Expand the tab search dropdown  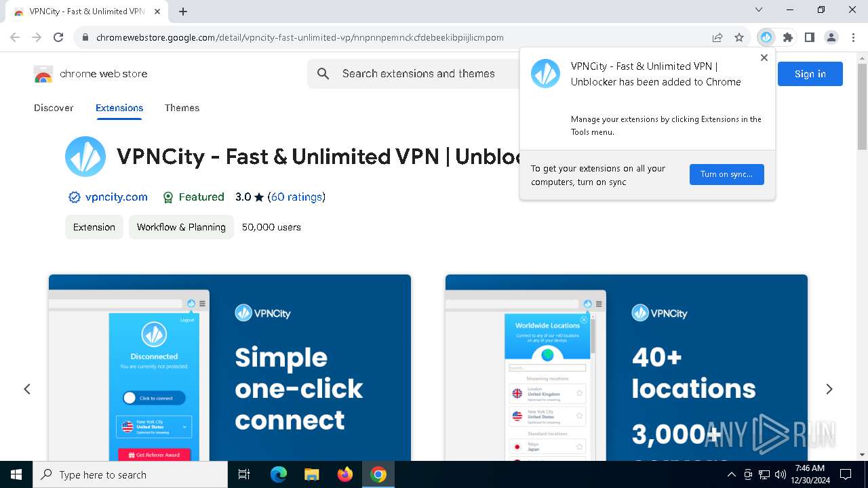(759, 10)
